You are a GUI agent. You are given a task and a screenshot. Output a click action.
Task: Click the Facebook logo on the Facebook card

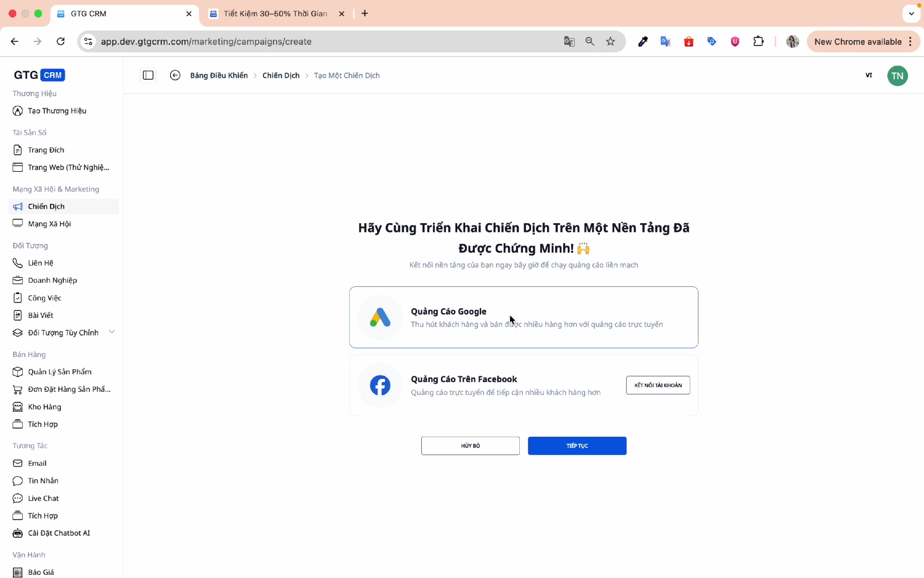[x=379, y=385]
